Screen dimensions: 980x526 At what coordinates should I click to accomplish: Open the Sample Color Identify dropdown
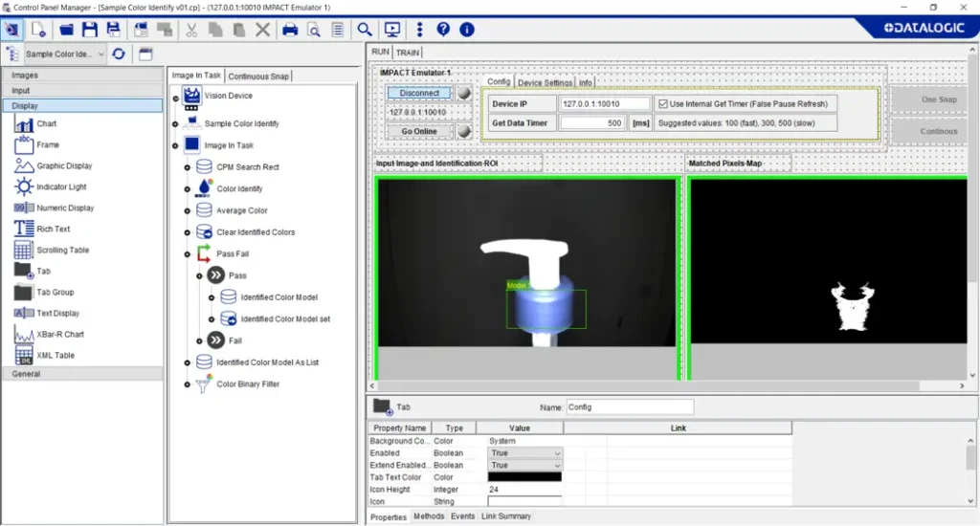pos(101,55)
